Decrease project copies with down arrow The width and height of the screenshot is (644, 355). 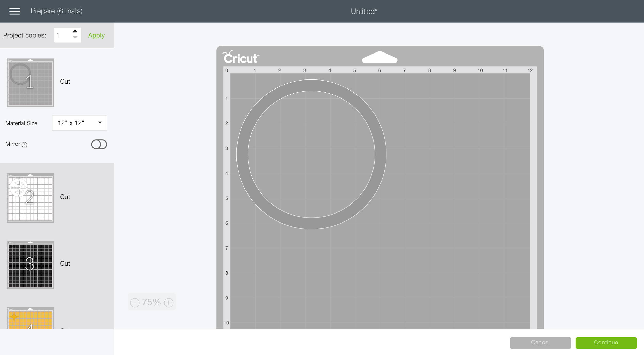pyautogui.click(x=75, y=38)
